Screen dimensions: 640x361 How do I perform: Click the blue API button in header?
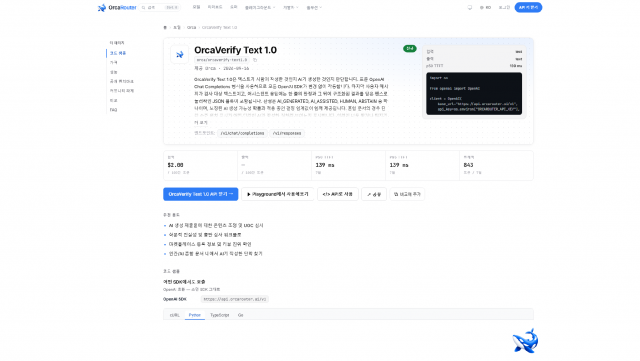528,7
